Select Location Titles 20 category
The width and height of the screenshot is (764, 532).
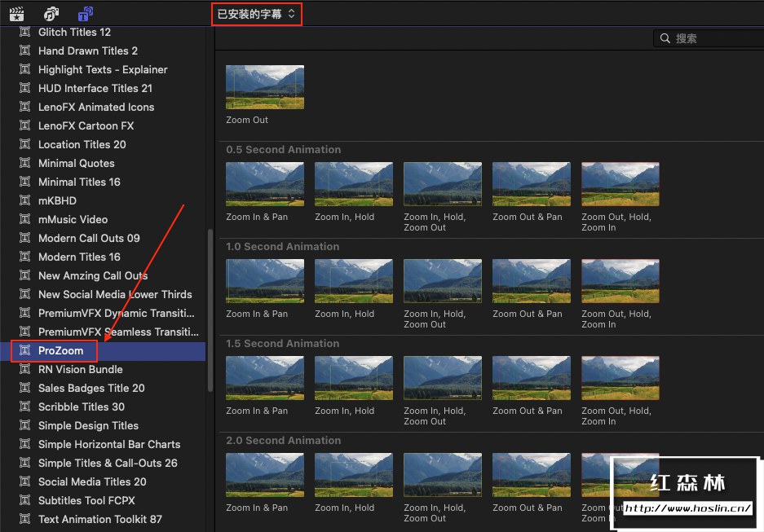point(103,144)
